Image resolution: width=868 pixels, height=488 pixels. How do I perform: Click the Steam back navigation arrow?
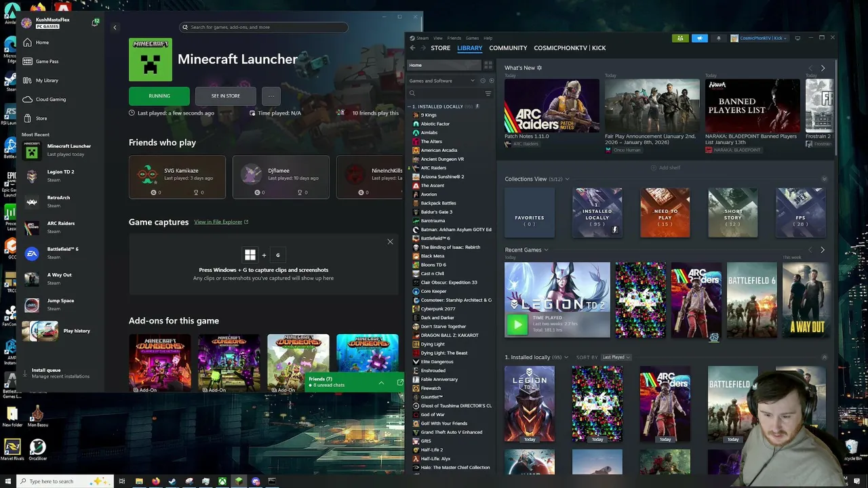pyautogui.click(x=412, y=48)
